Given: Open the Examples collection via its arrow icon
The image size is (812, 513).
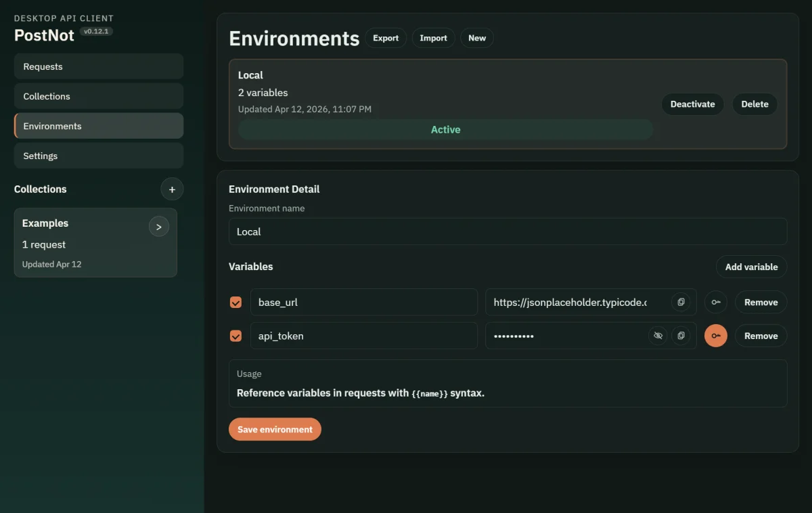Looking at the screenshot, I should click(159, 226).
